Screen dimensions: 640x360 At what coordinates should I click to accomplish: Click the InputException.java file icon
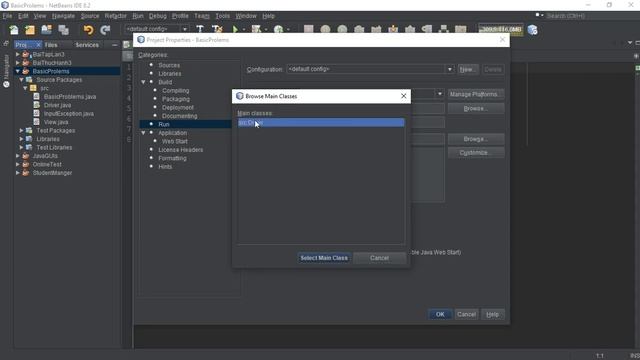(36, 113)
